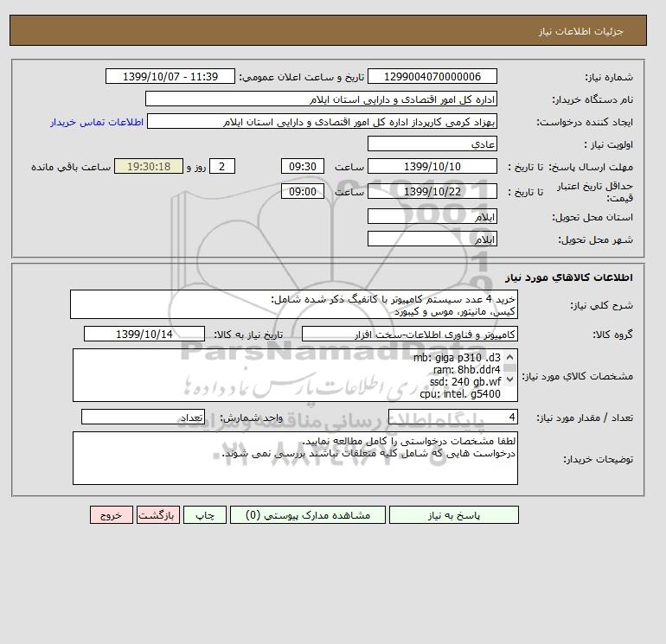
Task: Select the need number field 1299004070000006
Action: coord(432,76)
